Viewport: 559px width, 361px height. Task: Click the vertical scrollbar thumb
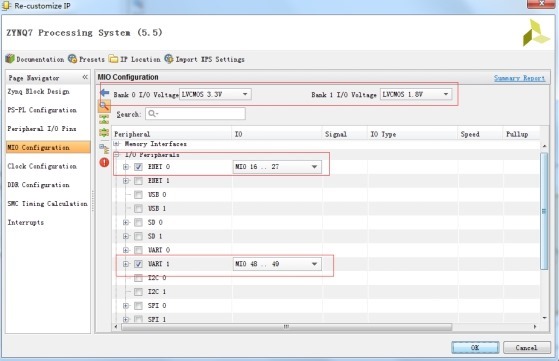544,211
